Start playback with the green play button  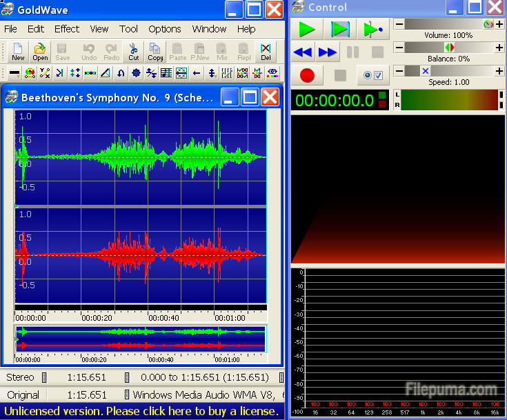[x=306, y=29]
